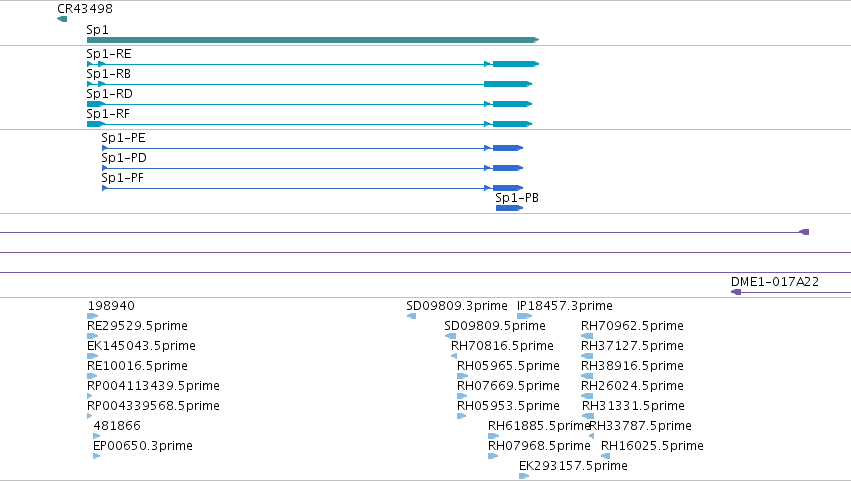Click the Sp1-PF protein label
The image size is (851, 481).
(122, 178)
